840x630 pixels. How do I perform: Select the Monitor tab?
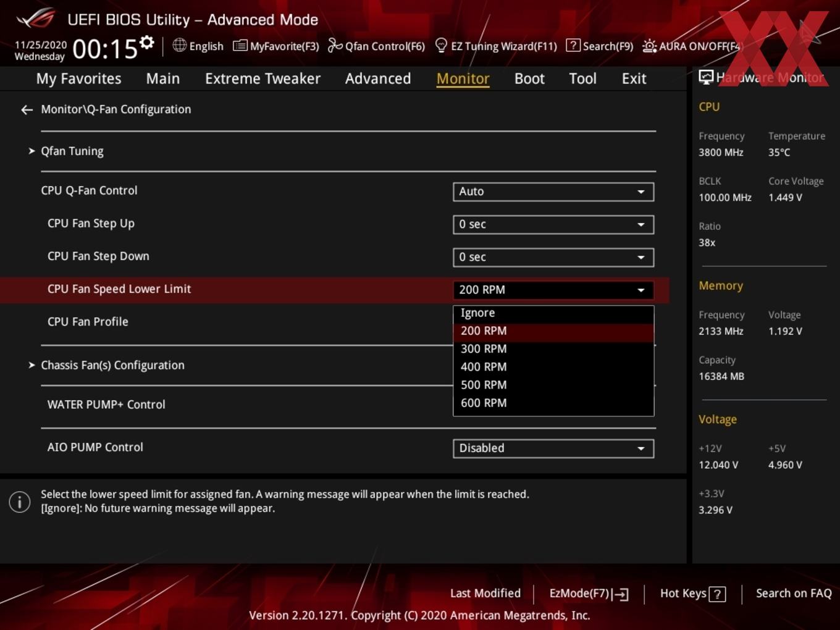point(463,78)
